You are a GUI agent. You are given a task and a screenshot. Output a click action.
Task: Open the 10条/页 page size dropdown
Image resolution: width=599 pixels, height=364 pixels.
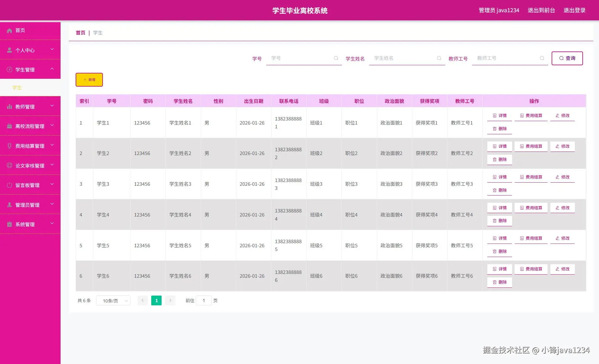113,301
